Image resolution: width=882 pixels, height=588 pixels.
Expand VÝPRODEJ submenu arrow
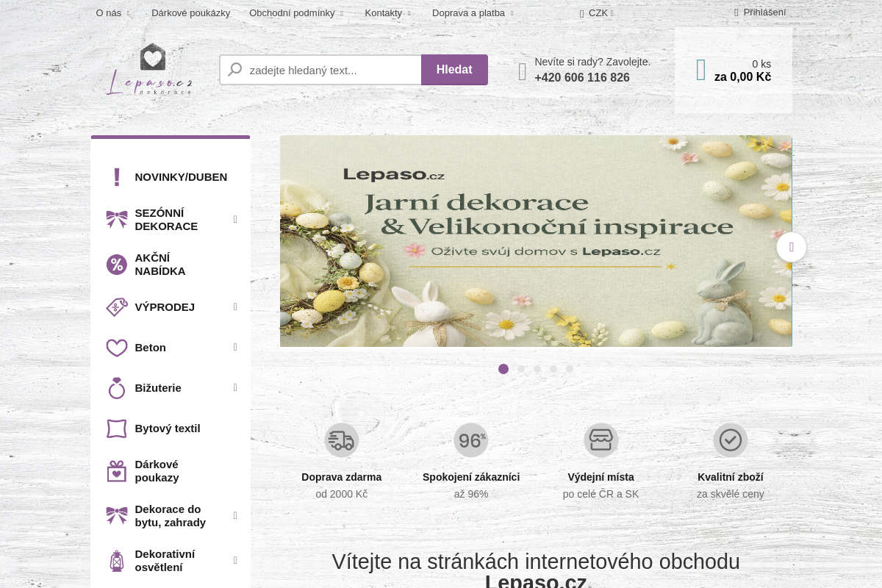click(x=235, y=306)
